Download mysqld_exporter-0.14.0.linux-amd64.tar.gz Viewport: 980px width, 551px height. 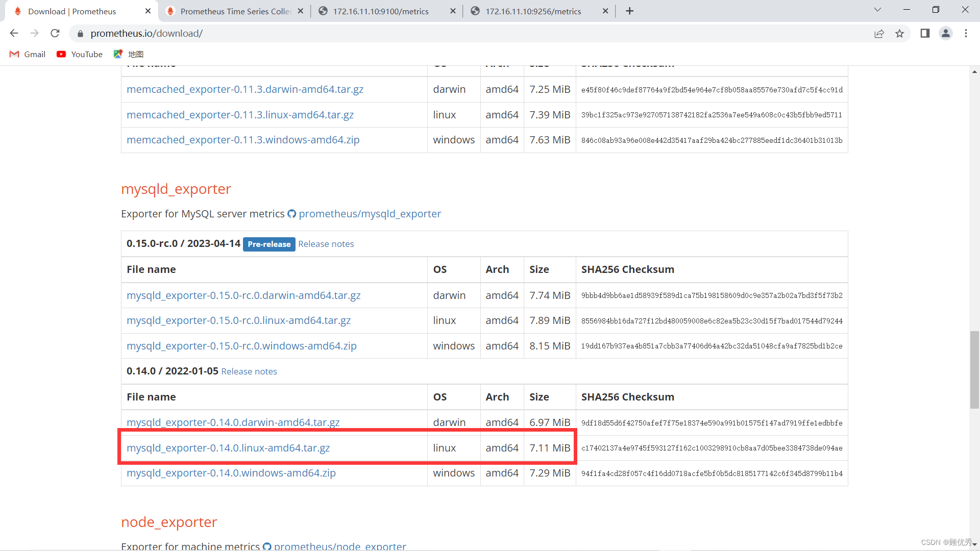[x=228, y=448]
